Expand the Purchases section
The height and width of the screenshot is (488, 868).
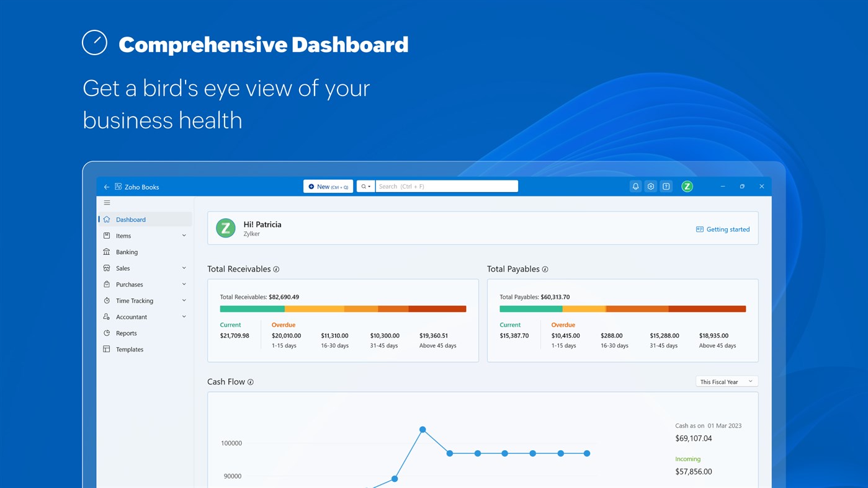(184, 284)
